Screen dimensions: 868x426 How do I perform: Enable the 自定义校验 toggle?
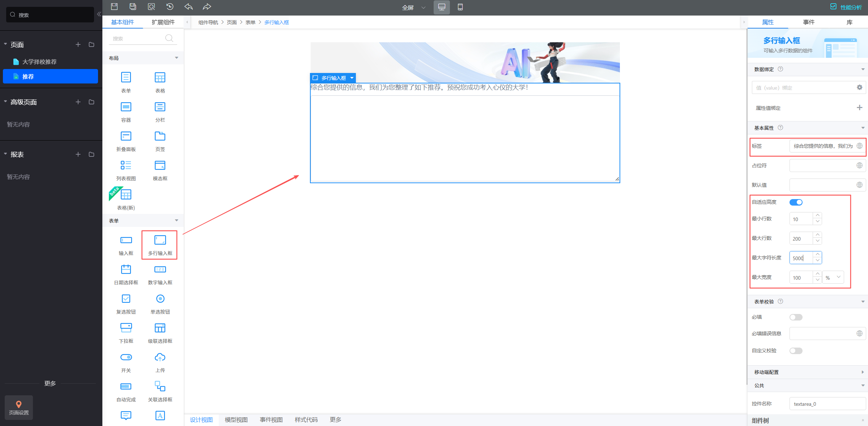796,351
